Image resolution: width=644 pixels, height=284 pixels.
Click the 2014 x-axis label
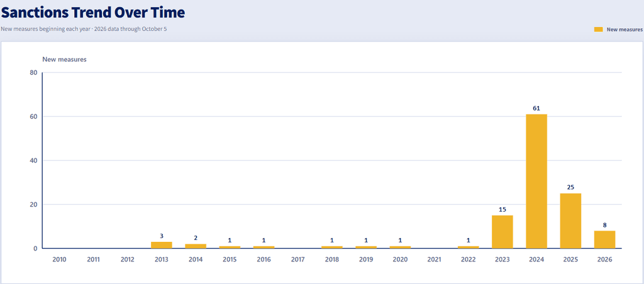tap(196, 259)
